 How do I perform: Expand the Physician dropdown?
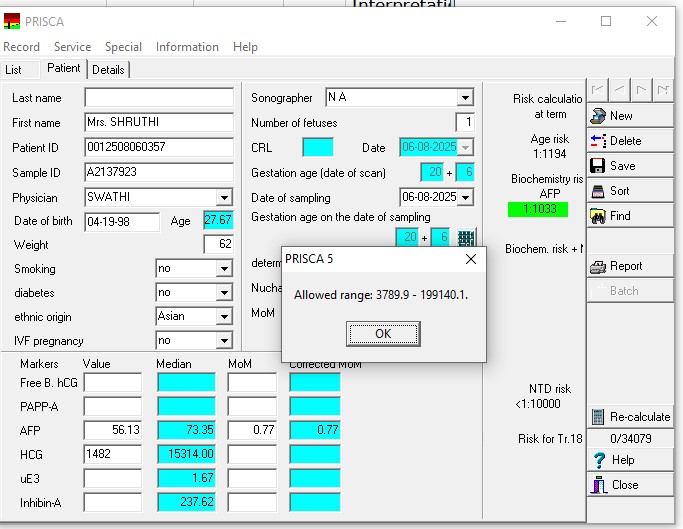pyautogui.click(x=224, y=198)
